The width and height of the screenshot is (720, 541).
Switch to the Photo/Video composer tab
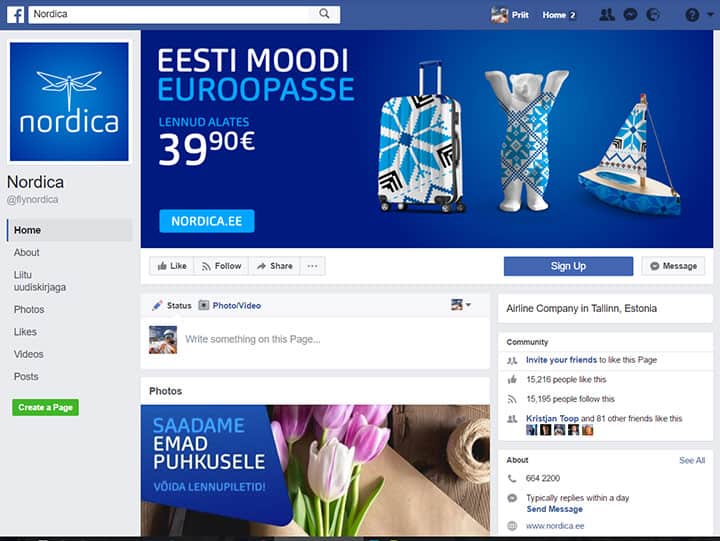[x=230, y=305]
